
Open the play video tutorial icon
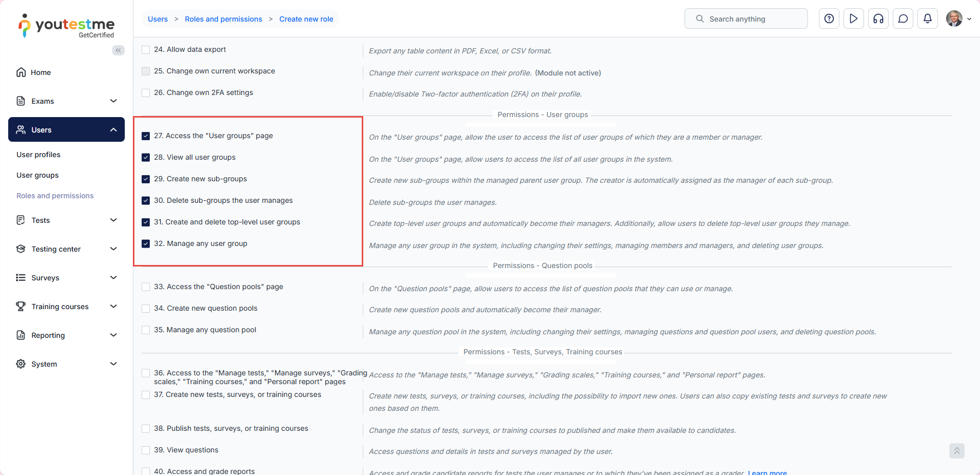click(853, 19)
